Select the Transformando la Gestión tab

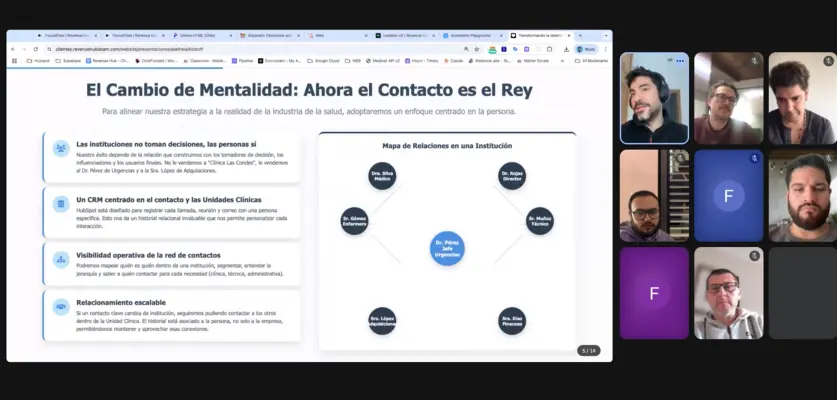click(x=540, y=35)
